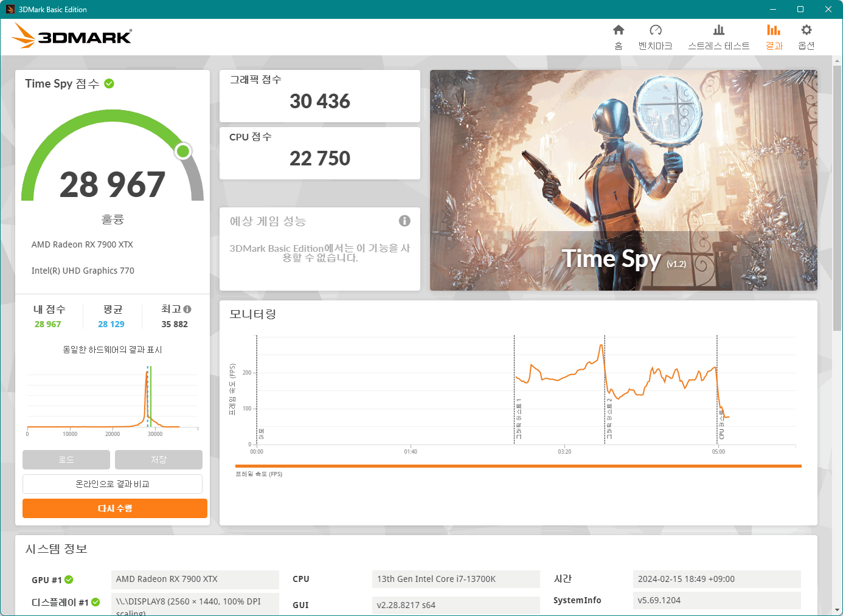The image size is (843, 616).
Task: Click the 내 점수 score 28 967 value
Action: (48, 324)
